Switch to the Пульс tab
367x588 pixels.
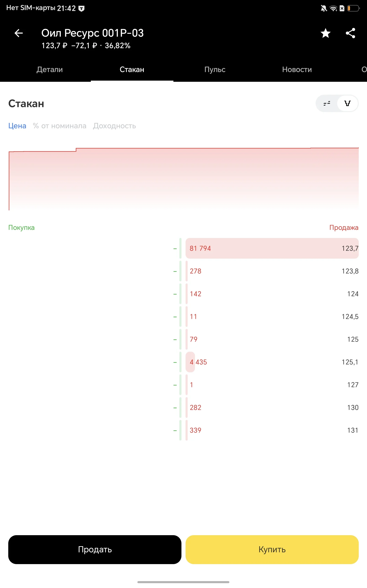tap(215, 70)
